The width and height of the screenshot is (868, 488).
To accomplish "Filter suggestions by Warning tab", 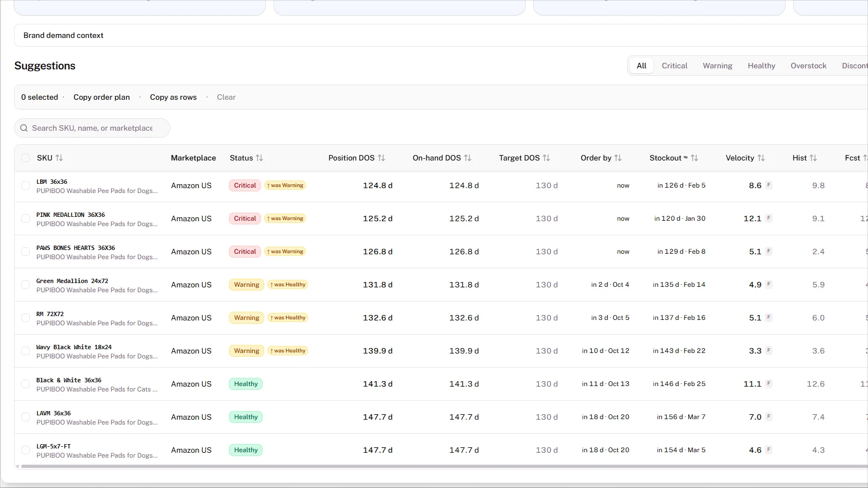I will click(x=717, y=66).
